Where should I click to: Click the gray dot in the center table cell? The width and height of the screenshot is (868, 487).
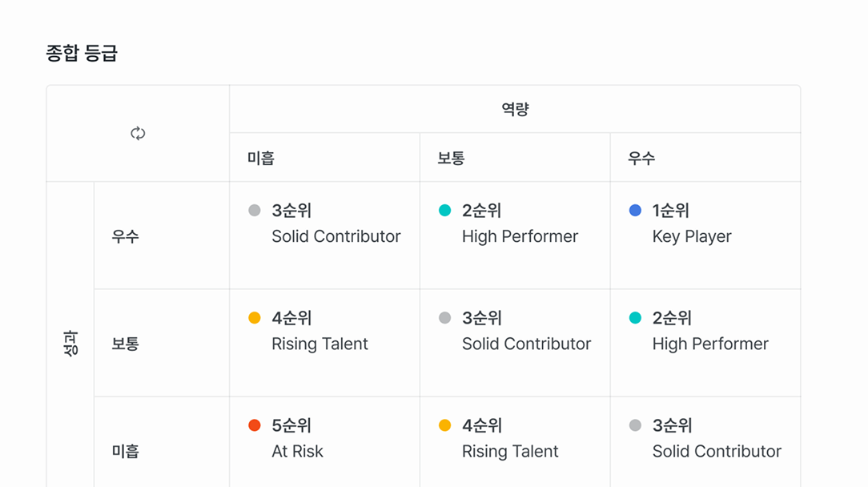pyautogui.click(x=445, y=318)
